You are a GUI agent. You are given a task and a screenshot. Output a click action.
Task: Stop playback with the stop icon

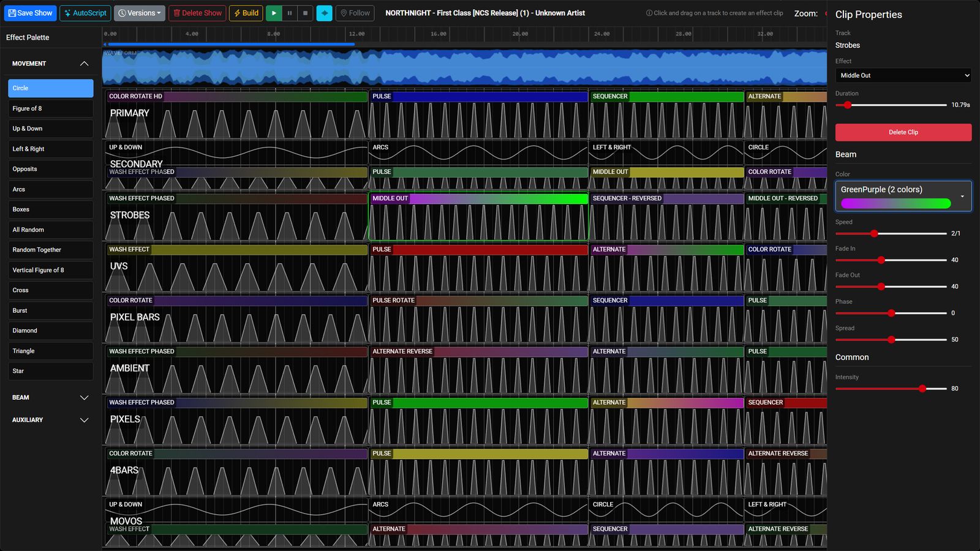click(306, 13)
